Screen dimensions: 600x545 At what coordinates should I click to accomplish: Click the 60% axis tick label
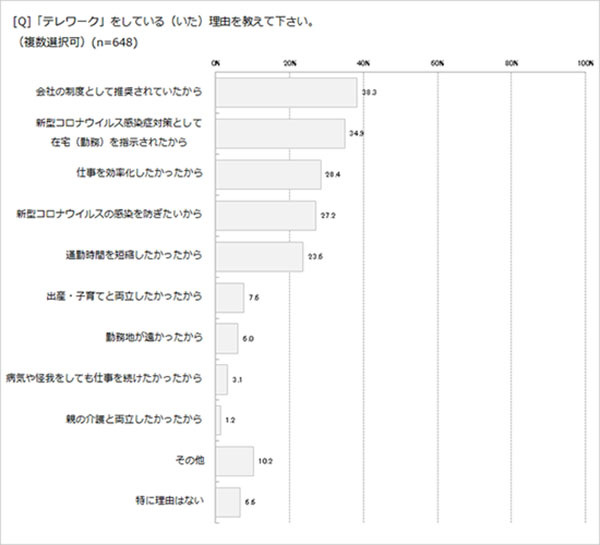click(437, 63)
